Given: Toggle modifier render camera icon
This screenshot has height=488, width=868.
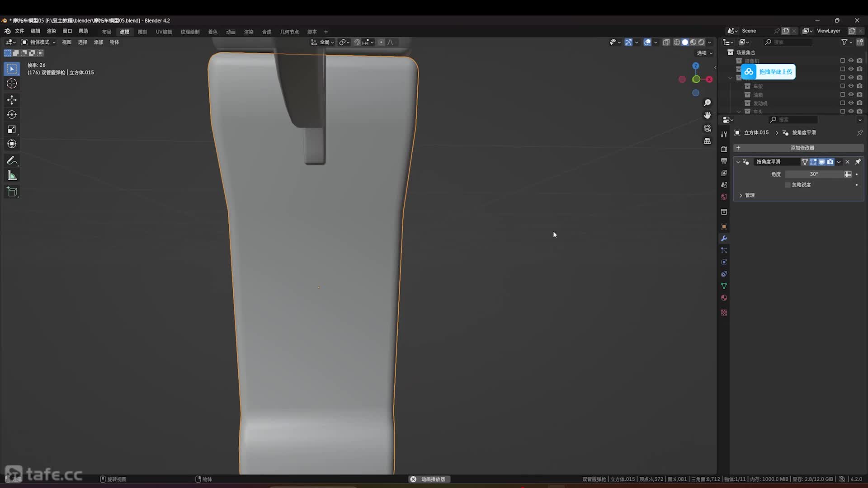Looking at the screenshot, I should [830, 162].
